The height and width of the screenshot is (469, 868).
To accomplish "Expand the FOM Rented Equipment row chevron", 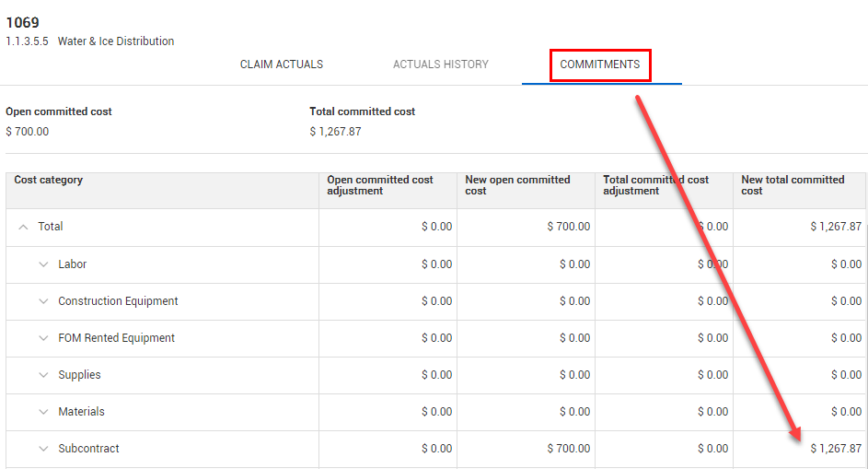I will coord(43,338).
